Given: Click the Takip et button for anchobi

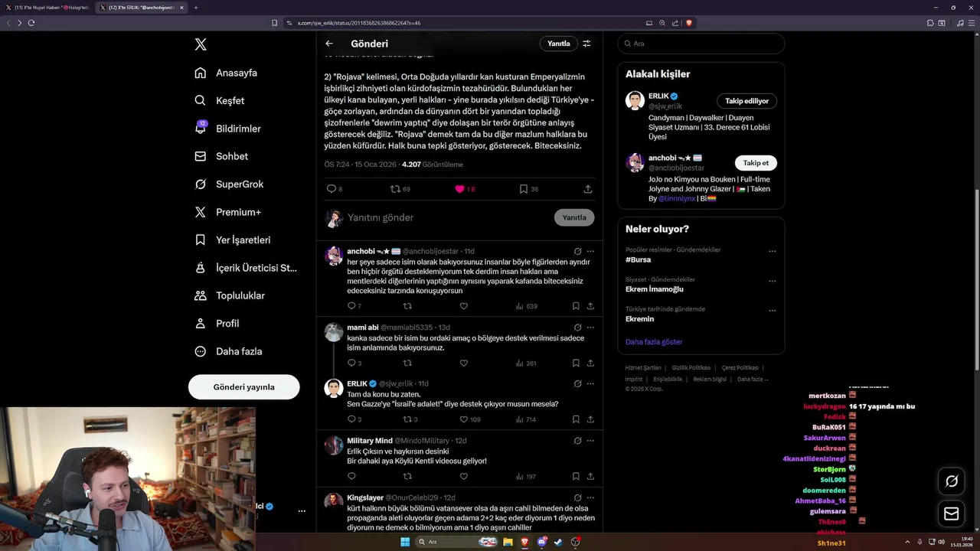Looking at the screenshot, I should (756, 163).
